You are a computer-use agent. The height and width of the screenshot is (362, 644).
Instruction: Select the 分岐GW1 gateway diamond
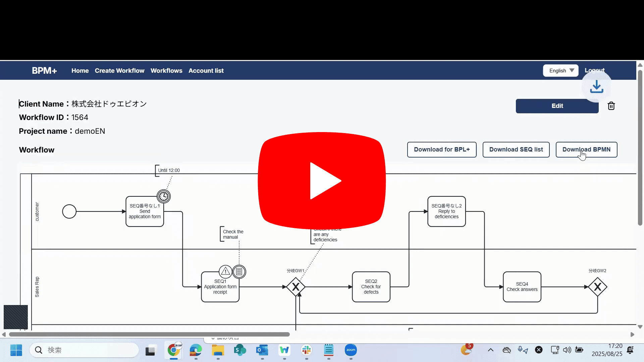click(x=296, y=287)
